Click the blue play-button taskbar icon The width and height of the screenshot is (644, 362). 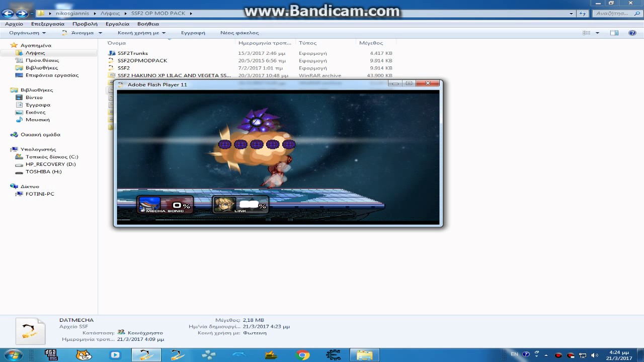click(115, 355)
